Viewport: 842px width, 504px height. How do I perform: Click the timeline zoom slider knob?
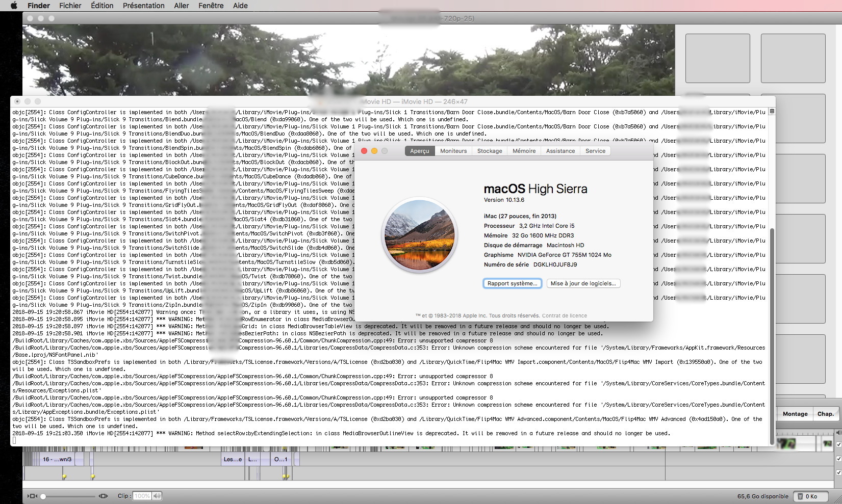(43, 496)
